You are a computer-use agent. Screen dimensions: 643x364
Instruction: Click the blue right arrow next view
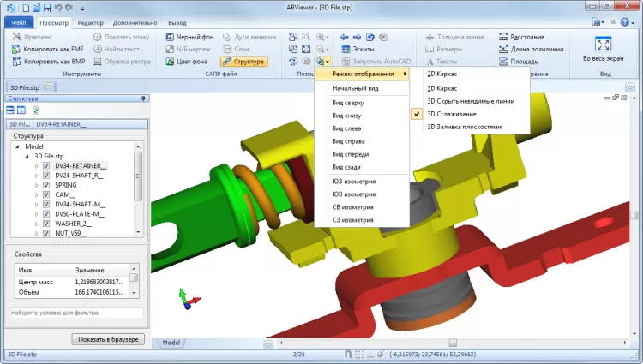[358, 37]
